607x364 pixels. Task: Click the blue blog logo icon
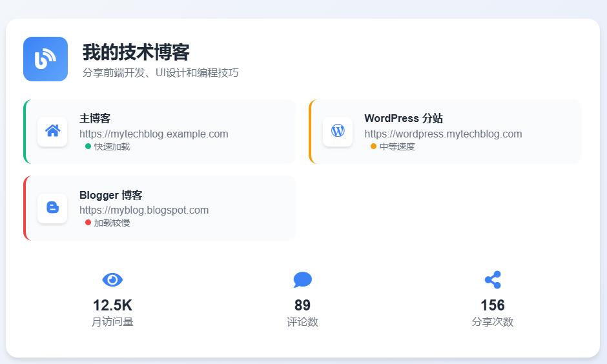[45, 59]
